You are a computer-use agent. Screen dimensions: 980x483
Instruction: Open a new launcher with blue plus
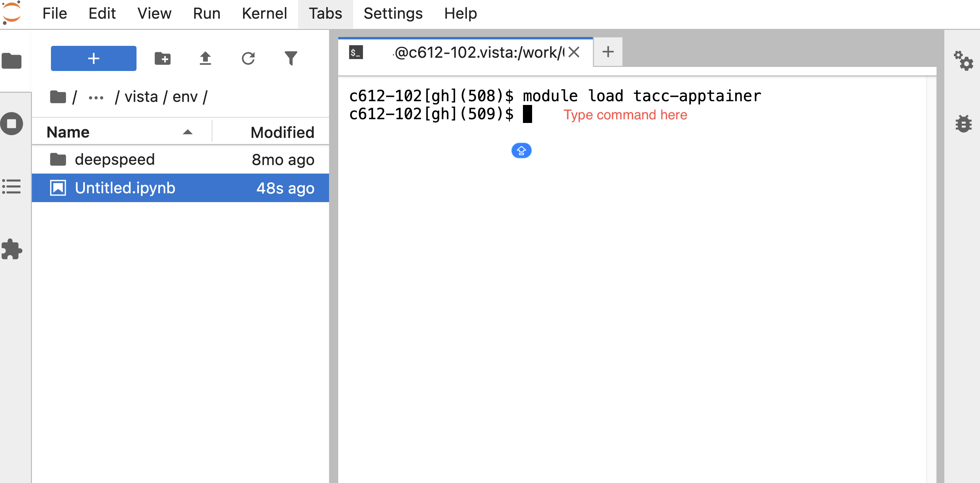pyautogui.click(x=93, y=58)
